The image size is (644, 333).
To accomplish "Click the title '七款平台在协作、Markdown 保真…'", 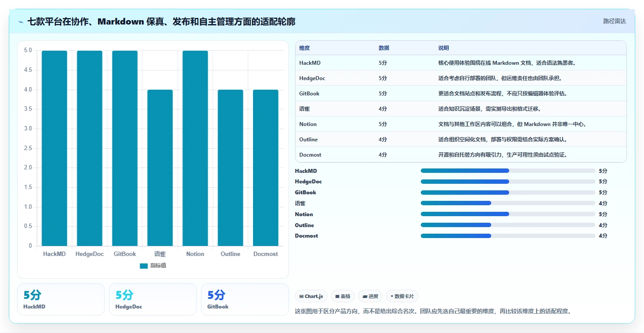I will click(x=161, y=22).
